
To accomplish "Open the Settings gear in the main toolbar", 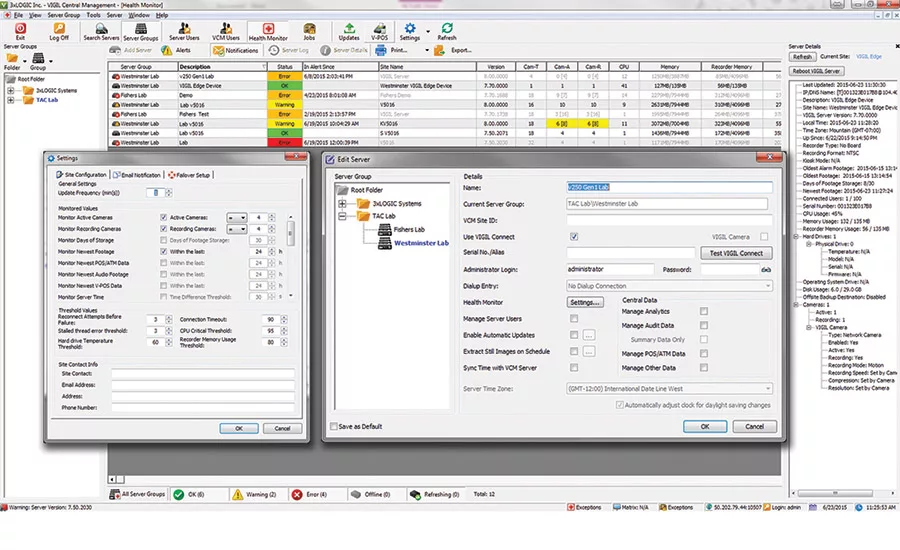I will (x=410, y=28).
